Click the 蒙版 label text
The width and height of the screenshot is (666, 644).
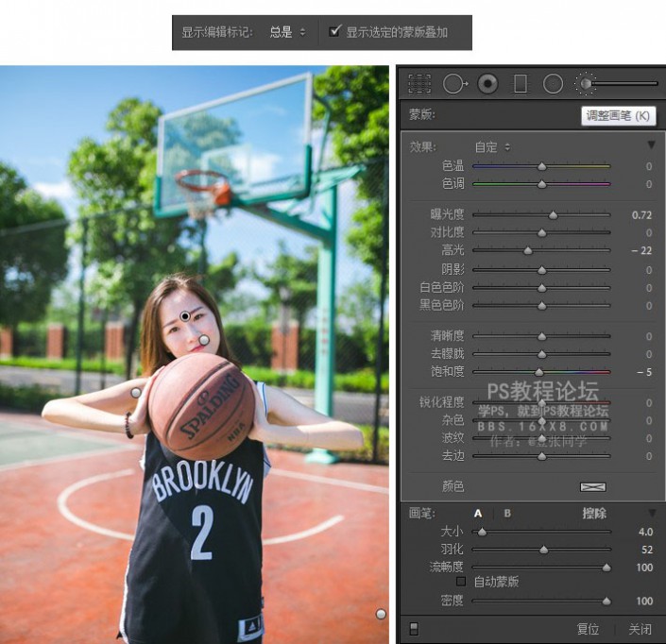[x=421, y=114]
